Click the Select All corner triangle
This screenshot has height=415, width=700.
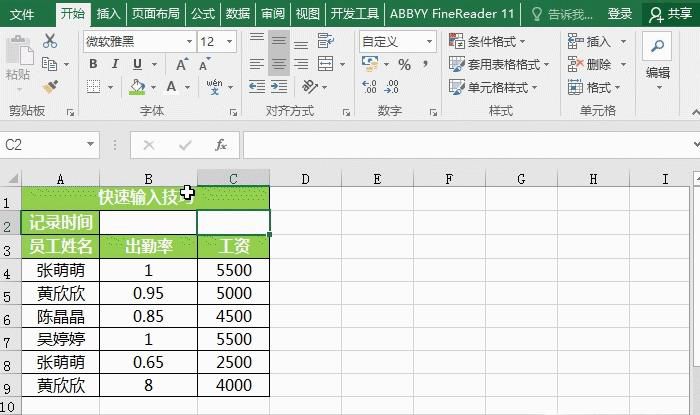[11, 178]
